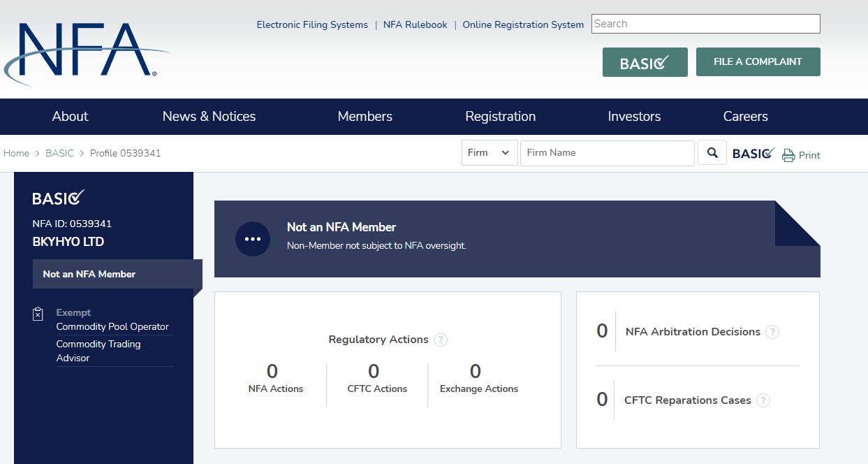The width and height of the screenshot is (868, 464).
Task: Click the BASIC logo in sidebar
Action: pyautogui.click(x=59, y=198)
